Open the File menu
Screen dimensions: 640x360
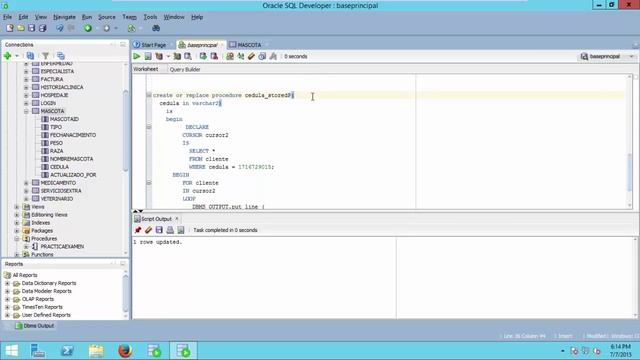tap(7, 17)
